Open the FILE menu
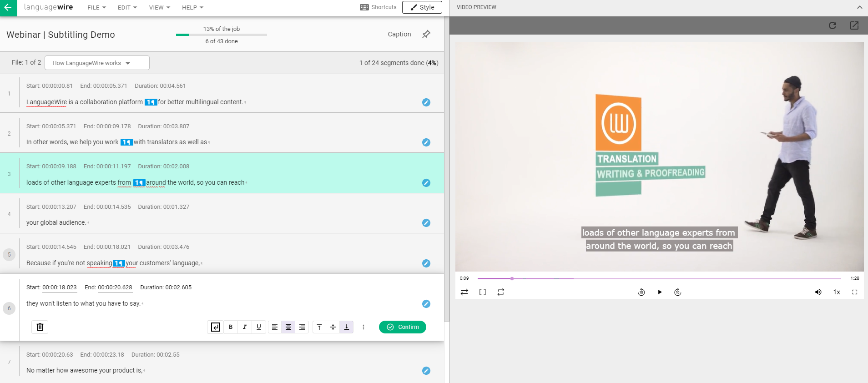Screen dimensions: 868x383 (96, 8)
